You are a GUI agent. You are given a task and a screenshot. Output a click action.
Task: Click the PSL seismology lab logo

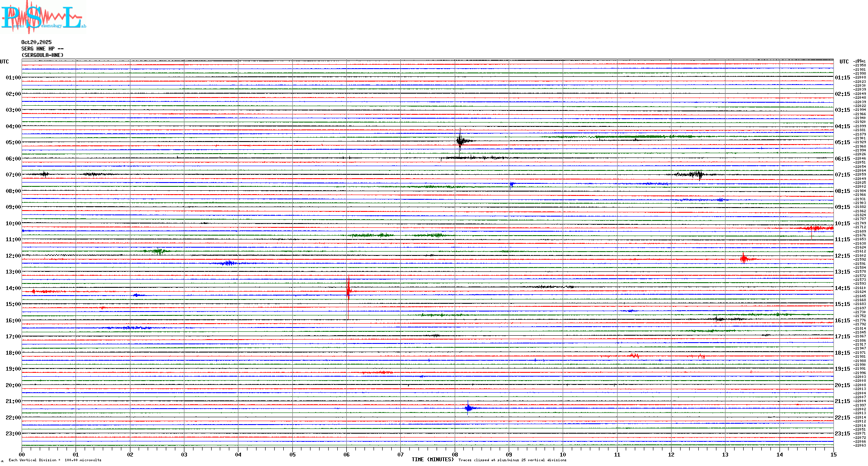[43, 17]
